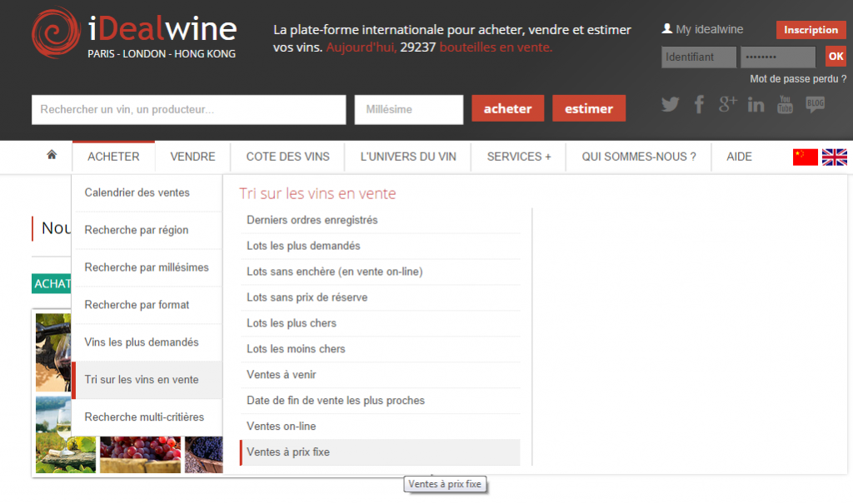Focus the Millésime input field

pyautogui.click(x=408, y=109)
